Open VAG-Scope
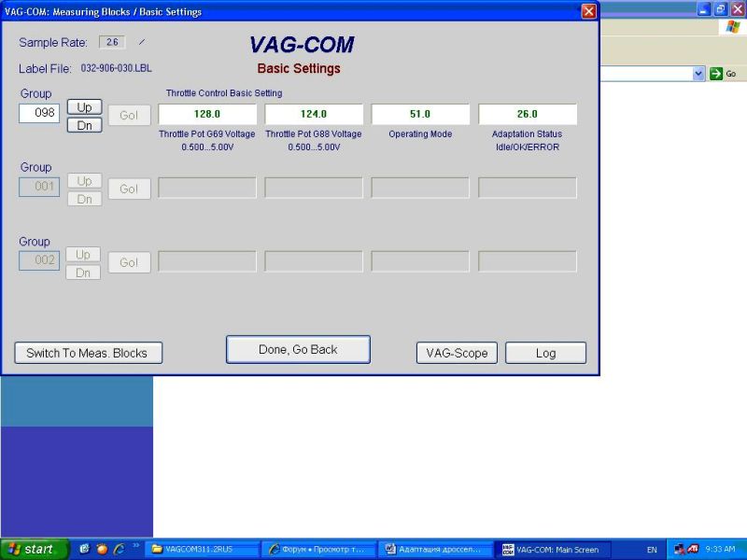The height and width of the screenshot is (560, 747). pyautogui.click(x=457, y=353)
